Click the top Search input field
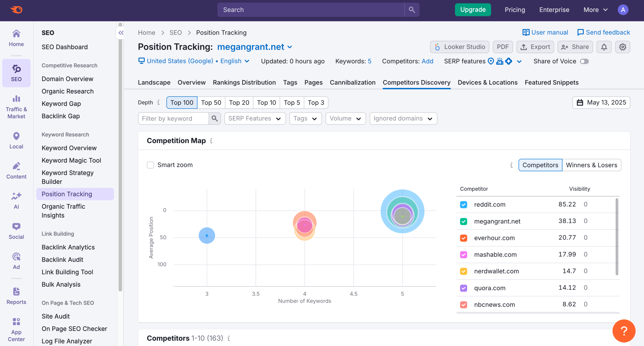The image size is (644, 346). 311,10
